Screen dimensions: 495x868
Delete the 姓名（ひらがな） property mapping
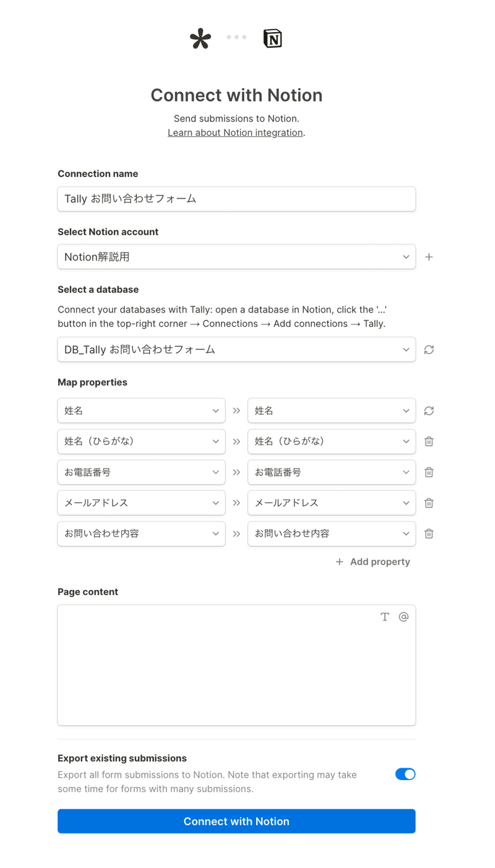pyautogui.click(x=429, y=441)
